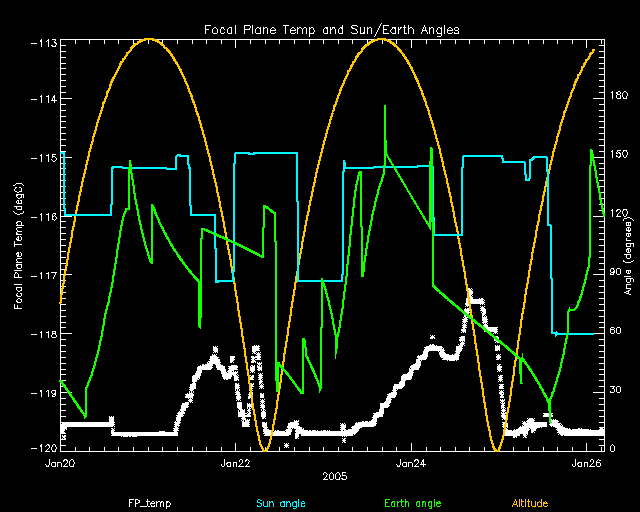Click the cyan Sun angle legend label
The image size is (640, 512).
[x=279, y=503]
